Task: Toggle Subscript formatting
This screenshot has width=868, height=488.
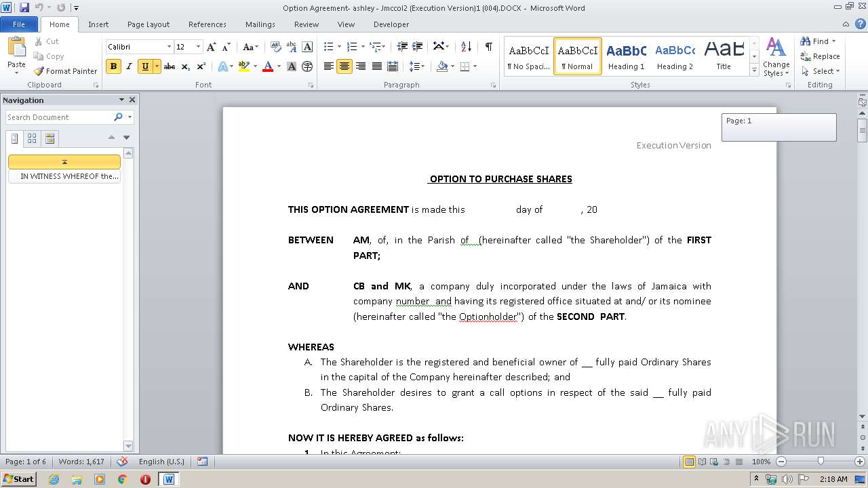Action: pyautogui.click(x=186, y=66)
